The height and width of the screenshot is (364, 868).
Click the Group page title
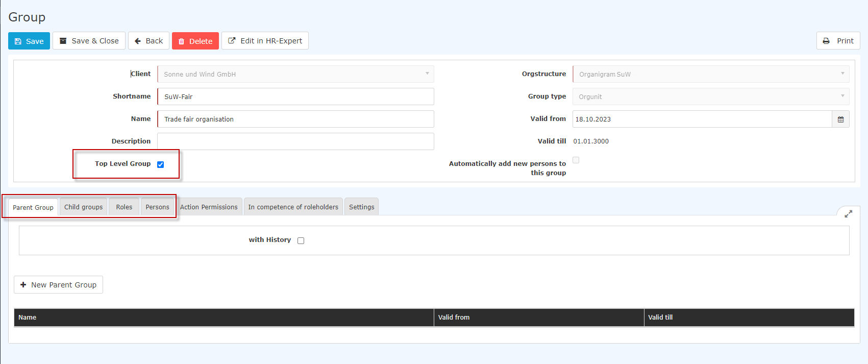pyautogui.click(x=27, y=17)
